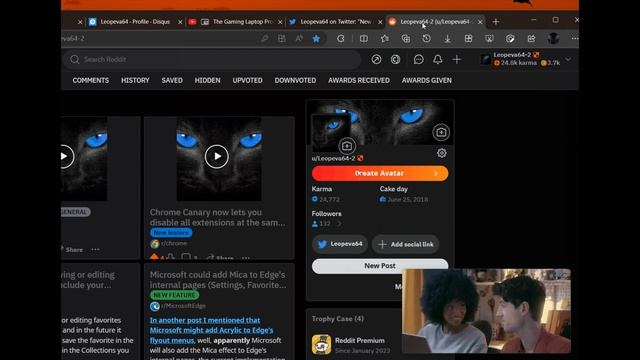Open the 'In another post I mentioned' hyperlink
Screen dimensions: 640x360
[x=211, y=330]
